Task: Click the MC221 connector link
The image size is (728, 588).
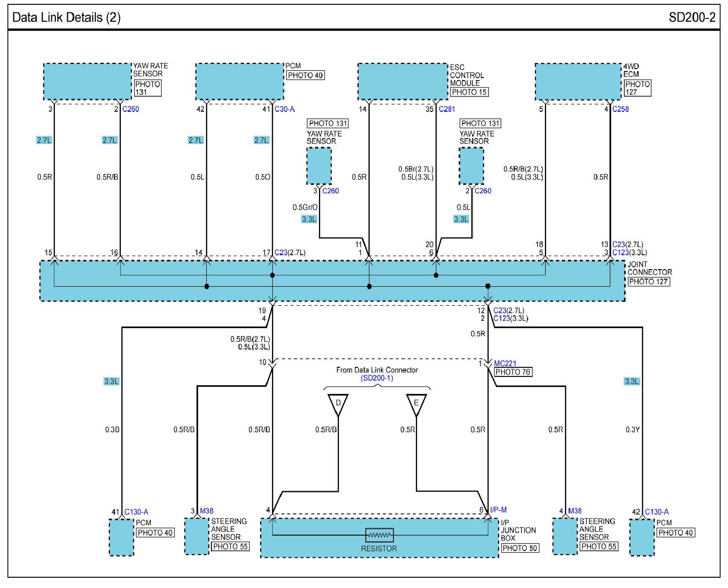Action: 505,363
